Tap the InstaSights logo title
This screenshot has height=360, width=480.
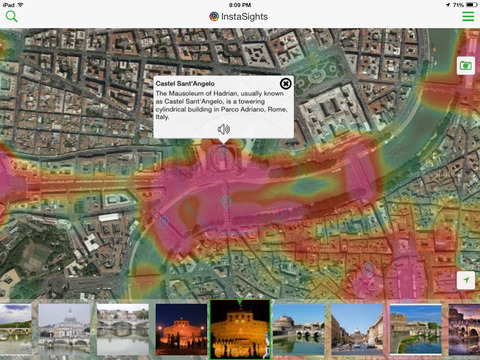point(239,16)
